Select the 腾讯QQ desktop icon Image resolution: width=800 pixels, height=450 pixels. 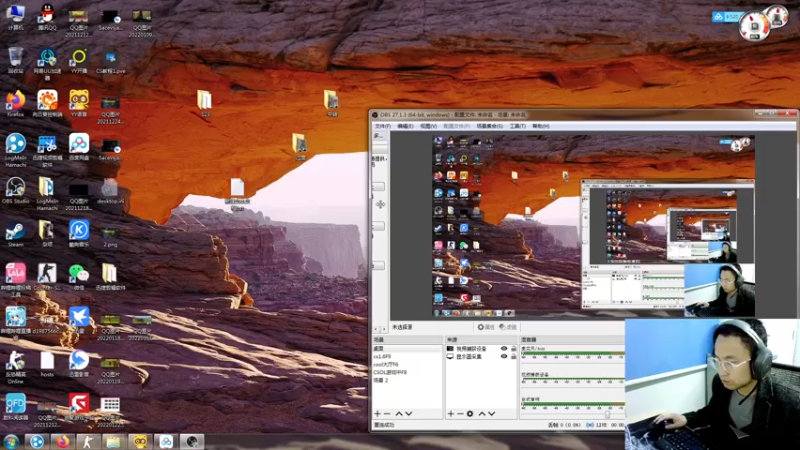[x=47, y=18]
